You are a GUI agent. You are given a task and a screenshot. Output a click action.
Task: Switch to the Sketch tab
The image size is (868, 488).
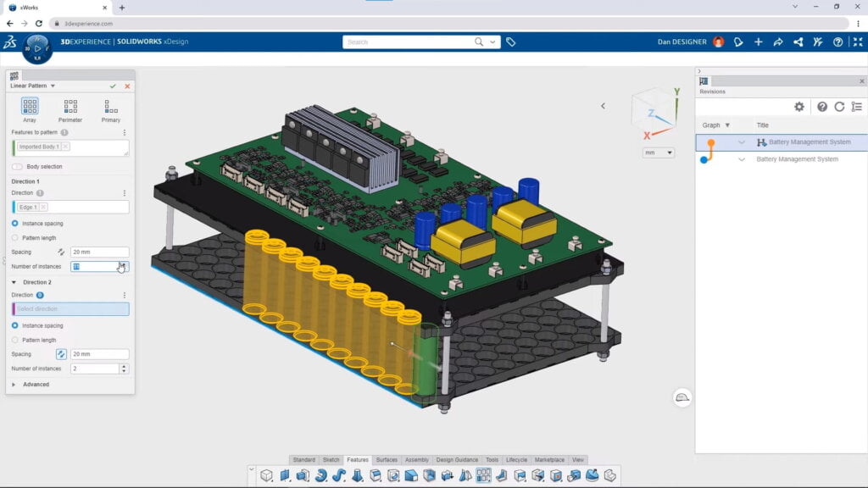coord(332,459)
